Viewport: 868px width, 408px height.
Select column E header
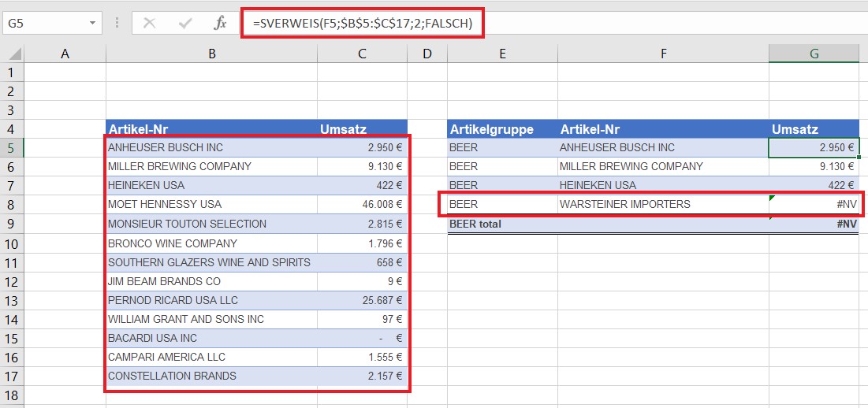[502, 54]
